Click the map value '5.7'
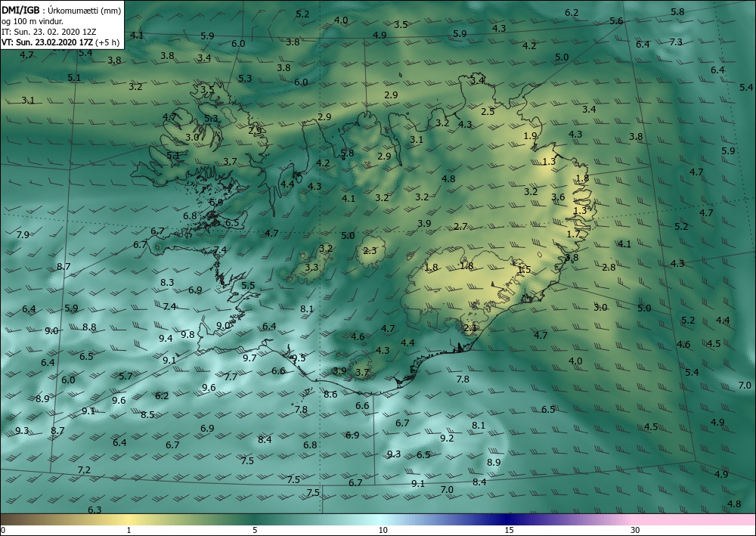 125,376
